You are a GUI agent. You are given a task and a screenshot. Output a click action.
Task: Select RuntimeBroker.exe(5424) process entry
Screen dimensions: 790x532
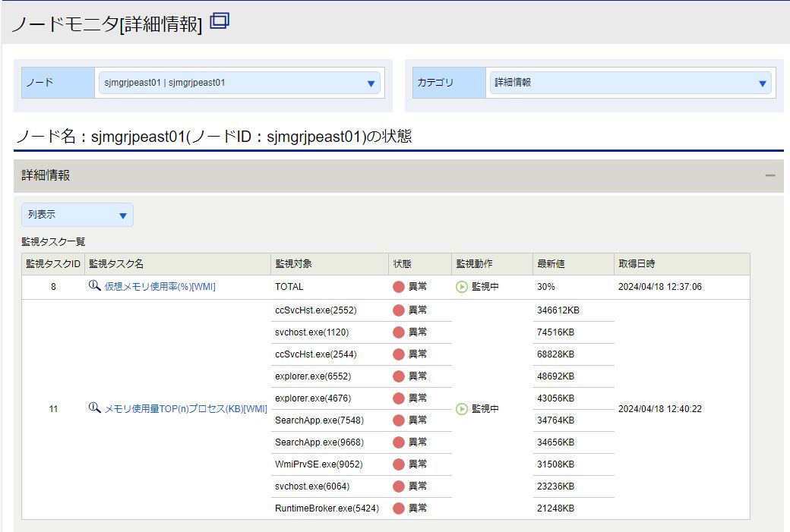(327, 508)
